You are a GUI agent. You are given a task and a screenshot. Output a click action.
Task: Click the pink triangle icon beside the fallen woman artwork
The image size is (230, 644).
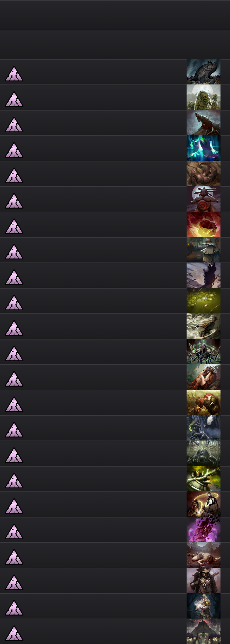14,557
